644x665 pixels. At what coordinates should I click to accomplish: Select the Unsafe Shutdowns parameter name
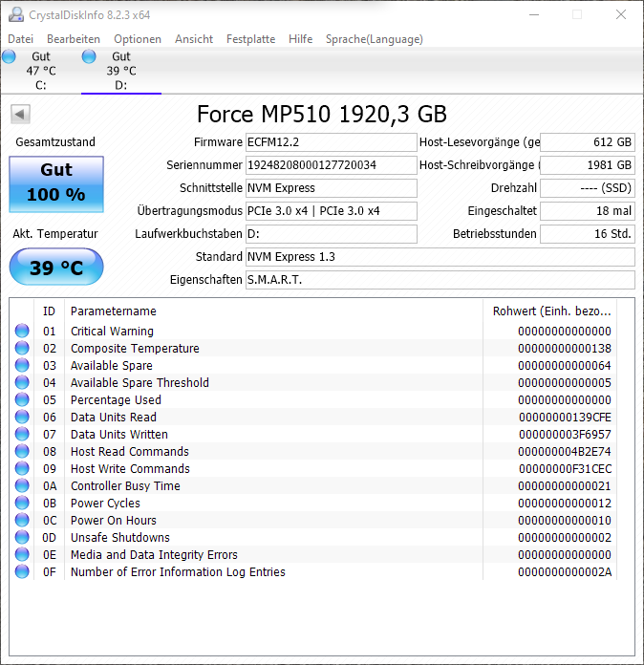click(x=120, y=537)
